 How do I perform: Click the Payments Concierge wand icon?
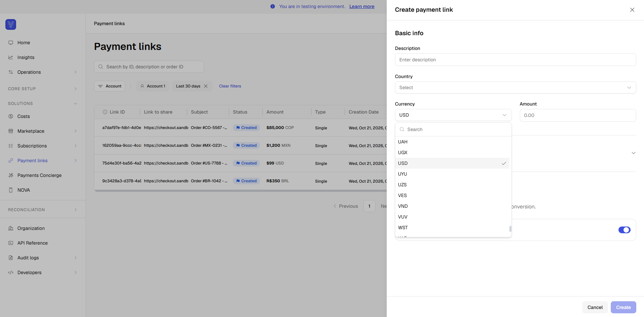click(x=11, y=175)
